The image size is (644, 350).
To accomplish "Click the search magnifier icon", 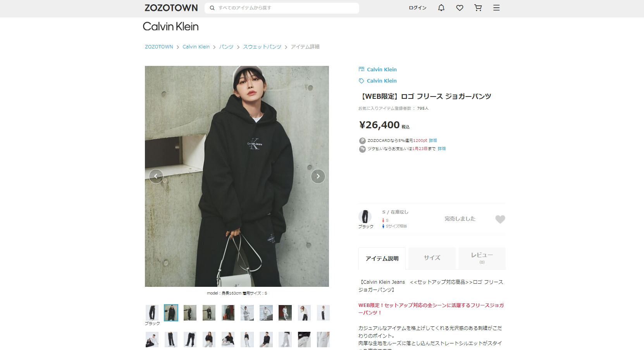I will (x=212, y=8).
